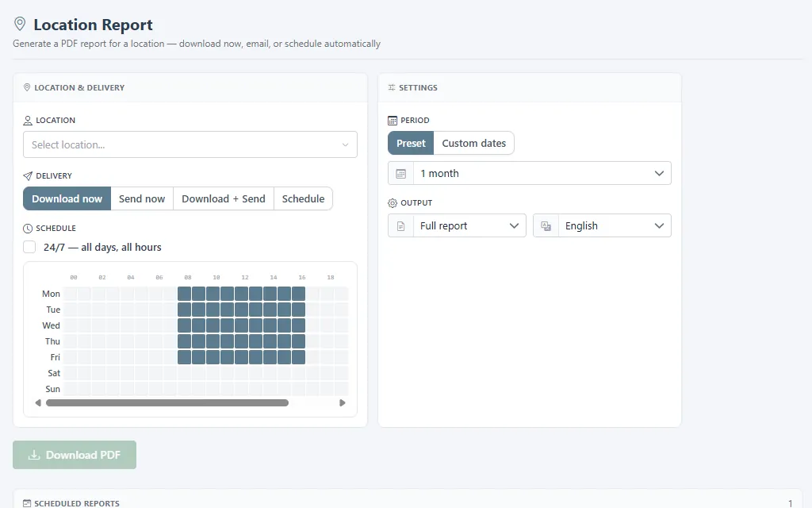Switch to the Custom dates period tab
Viewport: 812px width, 508px height.
click(474, 143)
